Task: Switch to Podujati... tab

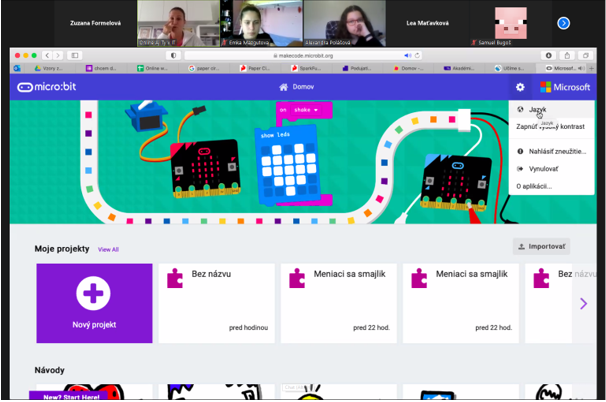Action: click(356, 68)
